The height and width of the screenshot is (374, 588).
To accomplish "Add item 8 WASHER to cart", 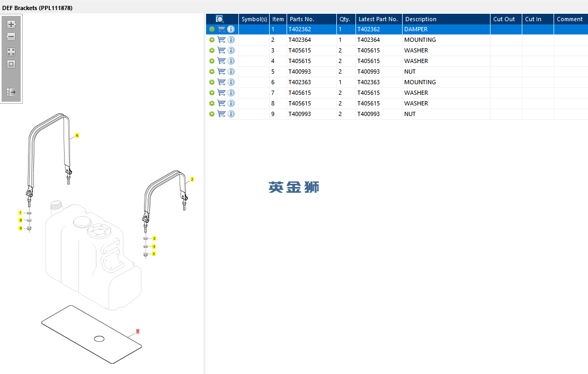I will (221, 103).
